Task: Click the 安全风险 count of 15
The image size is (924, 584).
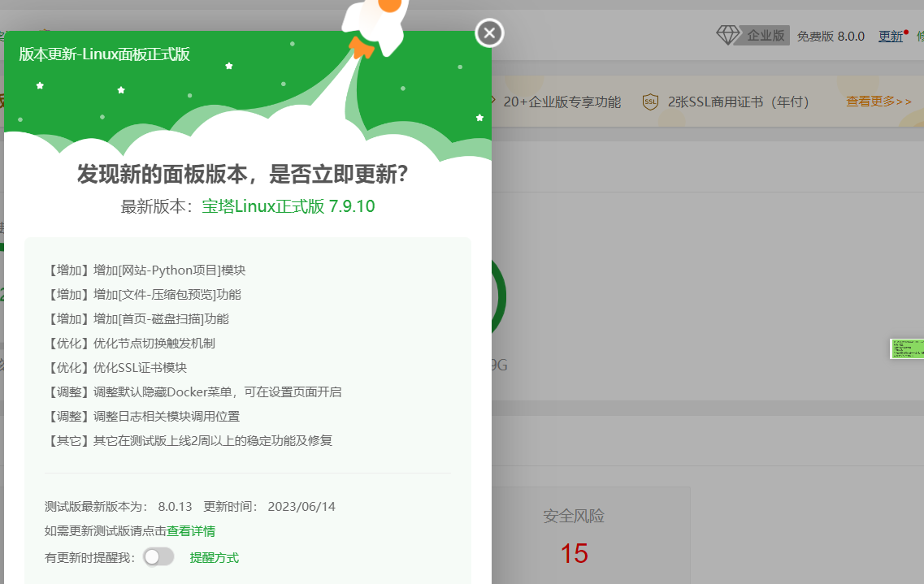Action: pos(574,553)
